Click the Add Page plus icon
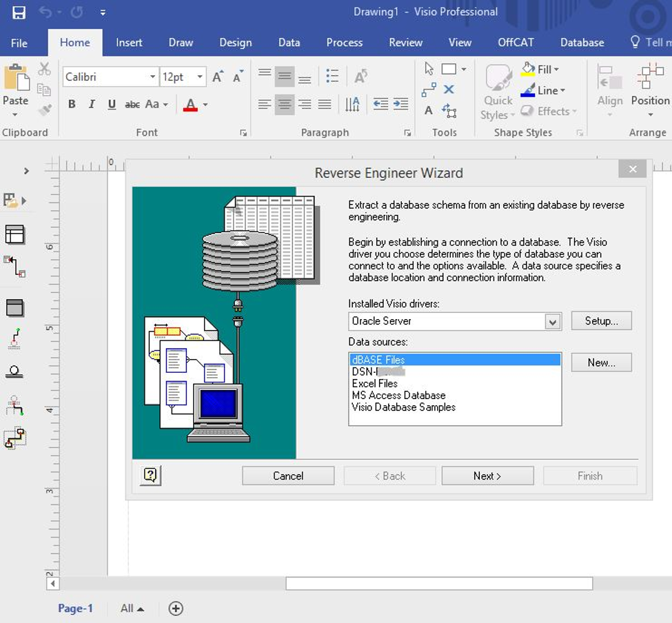Image resolution: width=672 pixels, height=623 pixels. click(176, 608)
